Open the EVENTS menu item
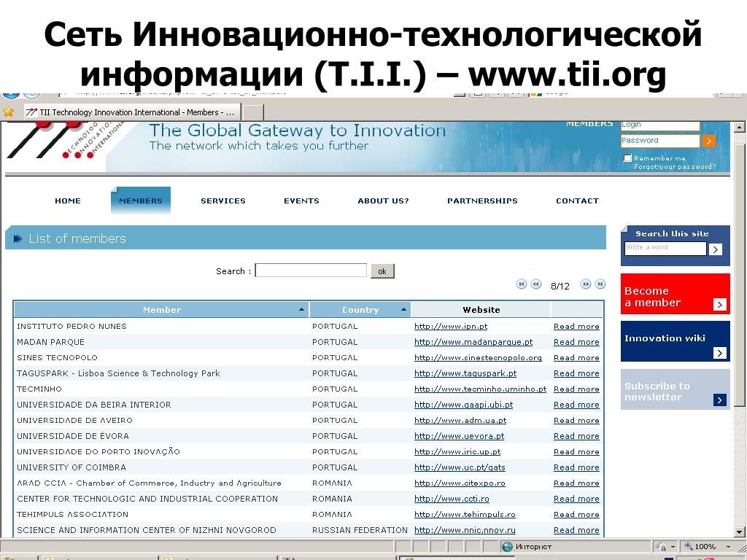 coord(301,201)
